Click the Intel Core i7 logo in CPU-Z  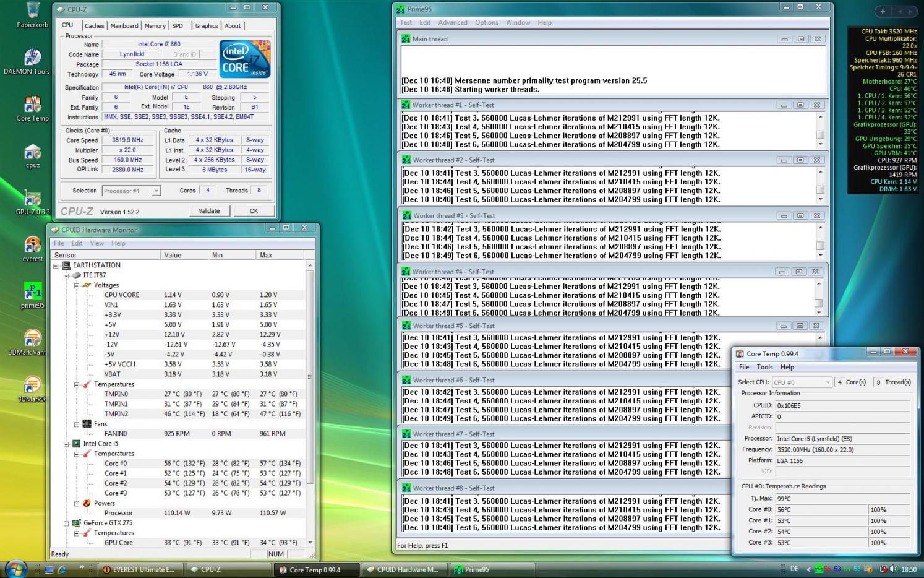[x=245, y=59]
